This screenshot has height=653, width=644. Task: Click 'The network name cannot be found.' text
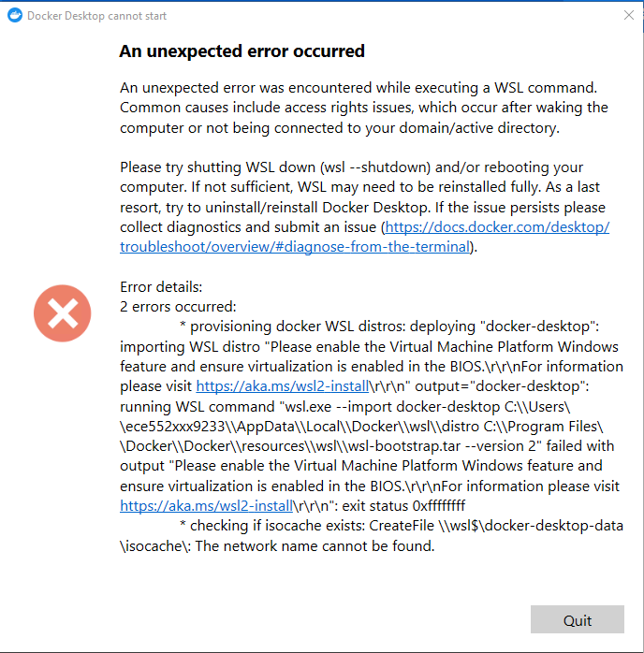[x=315, y=546]
